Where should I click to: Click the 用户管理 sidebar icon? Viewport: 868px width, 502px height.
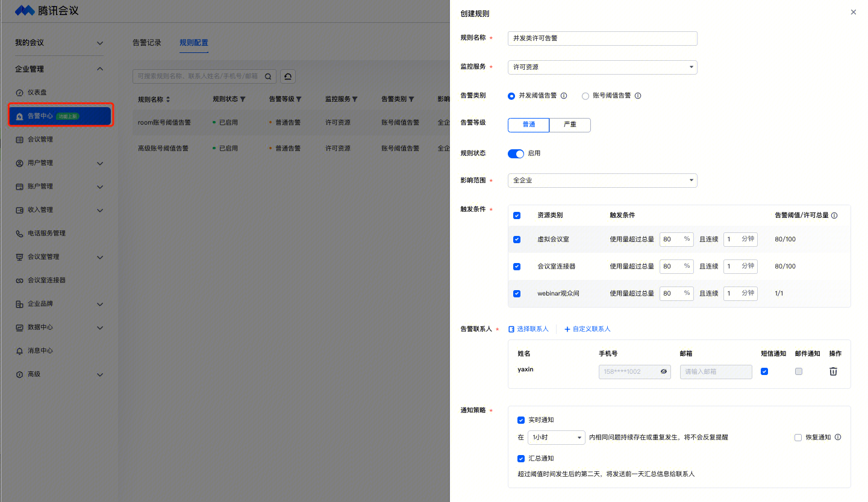(20, 163)
